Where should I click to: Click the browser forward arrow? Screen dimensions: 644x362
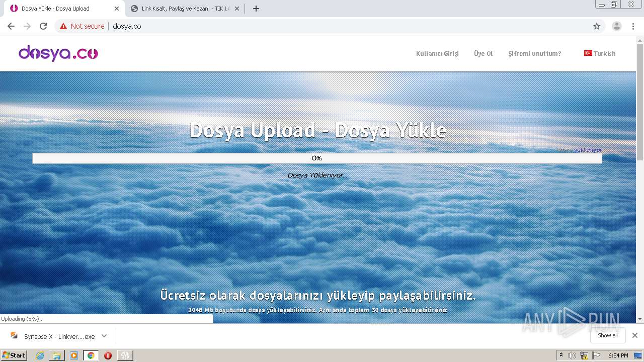(x=27, y=26)
